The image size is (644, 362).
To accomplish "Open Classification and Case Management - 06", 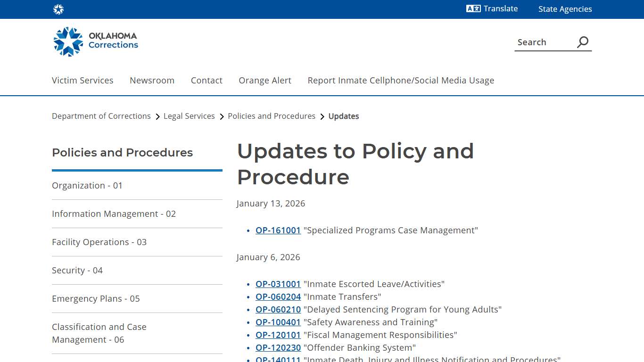I will coord(99,333).
